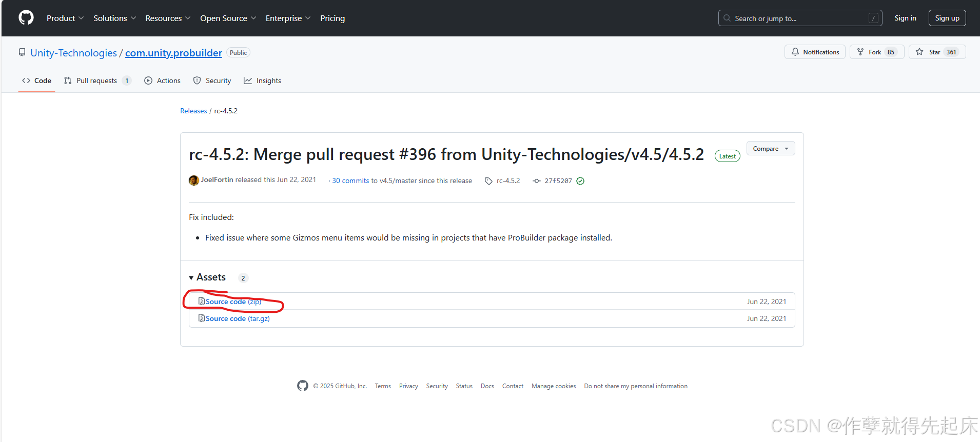Screen dimensions: 980x442
Task: Go to the Pricing page
Action: pos(332,18)
